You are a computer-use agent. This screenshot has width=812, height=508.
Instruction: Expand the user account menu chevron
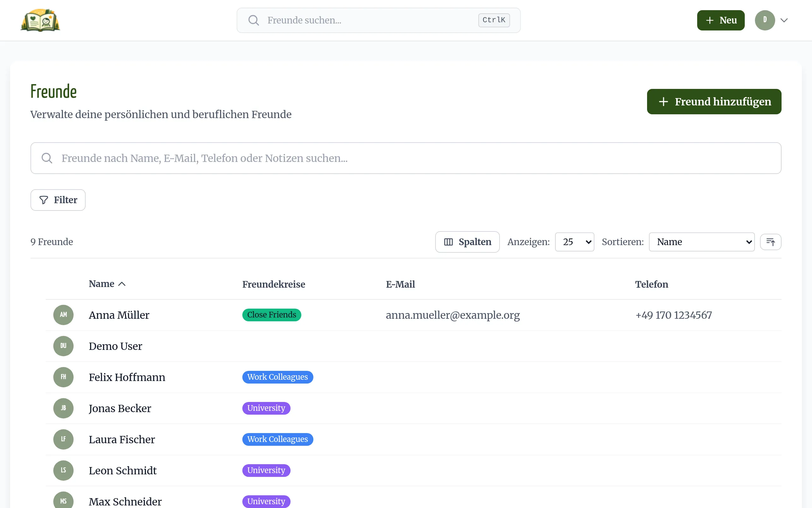[x=784, y=20]
